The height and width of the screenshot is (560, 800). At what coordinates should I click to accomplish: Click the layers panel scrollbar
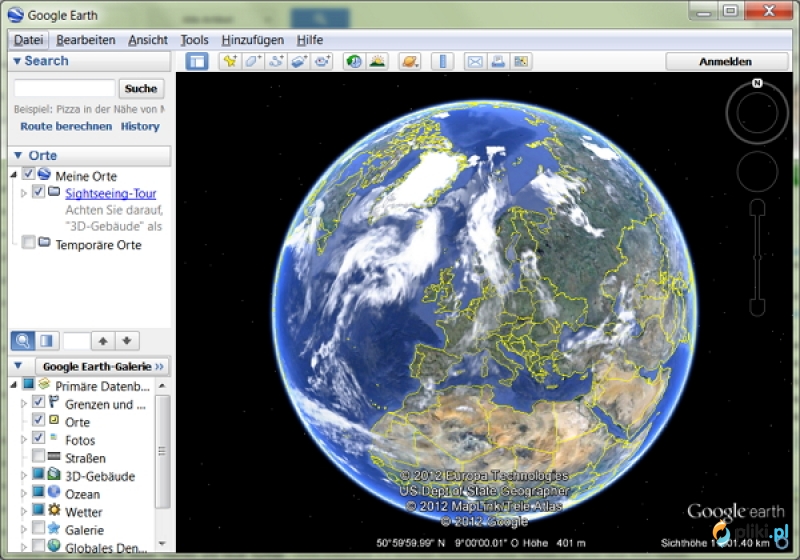[x=162, y=451]
